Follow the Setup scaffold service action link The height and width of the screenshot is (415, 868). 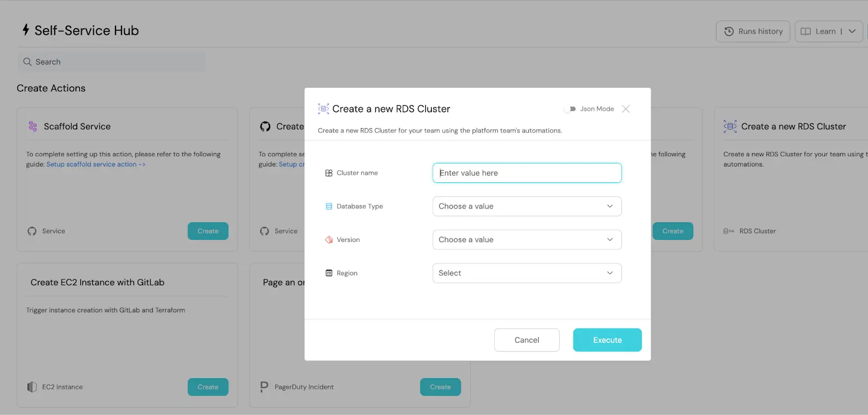pos(95,164)
